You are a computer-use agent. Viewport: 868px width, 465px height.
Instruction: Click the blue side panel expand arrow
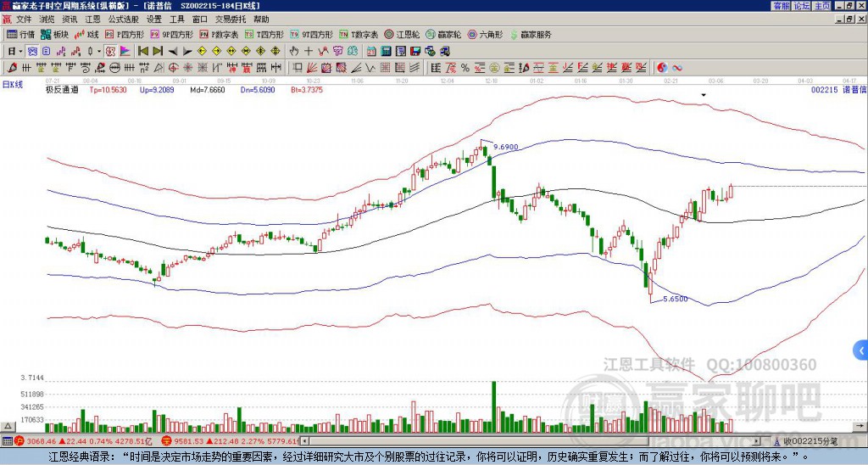coord(861,350)
